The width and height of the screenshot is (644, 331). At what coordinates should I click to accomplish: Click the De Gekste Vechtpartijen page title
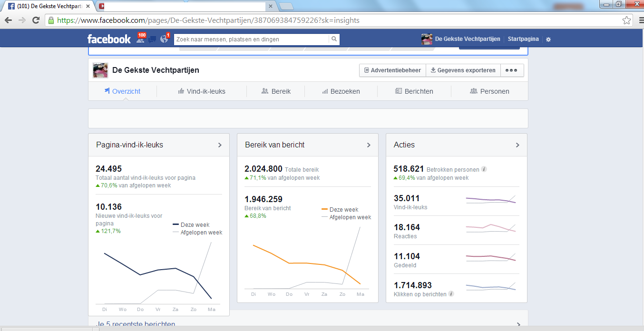click(x=156, y=70)
